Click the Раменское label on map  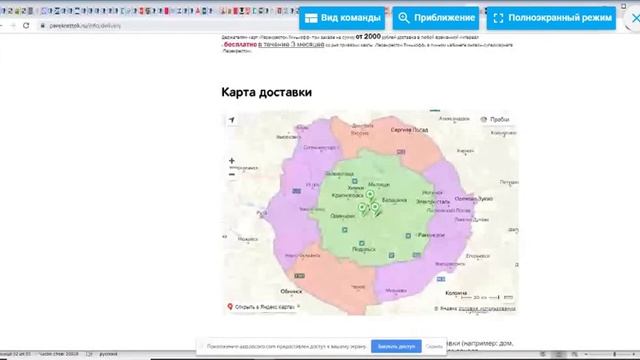point(431,235)
